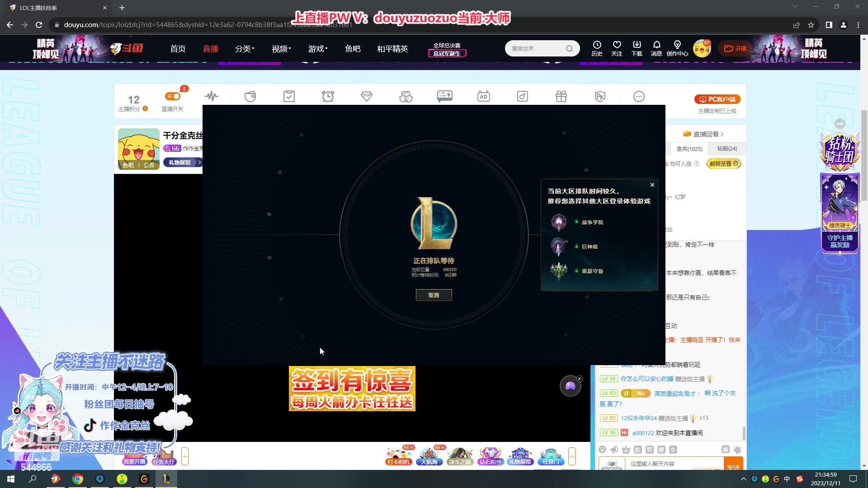Click the 解锁至尊 button
Image resolution: width=868 pixels, height=488 pixels.
click(723, 164)
